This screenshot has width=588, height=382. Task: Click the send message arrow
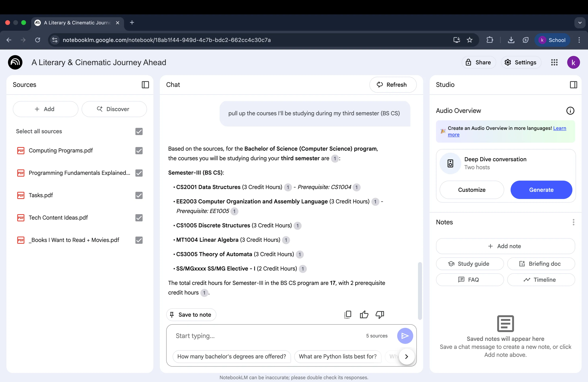click(405, 336)
